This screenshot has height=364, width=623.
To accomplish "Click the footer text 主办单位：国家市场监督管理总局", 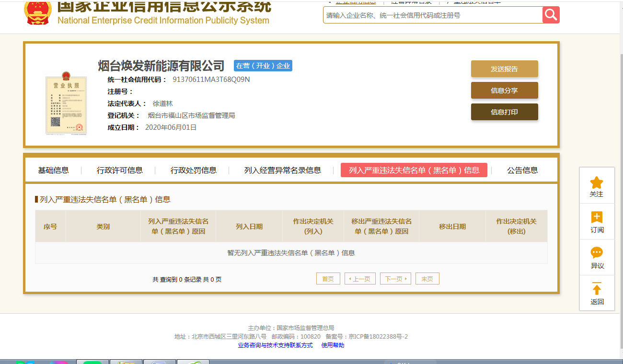I will click(291, 328).
